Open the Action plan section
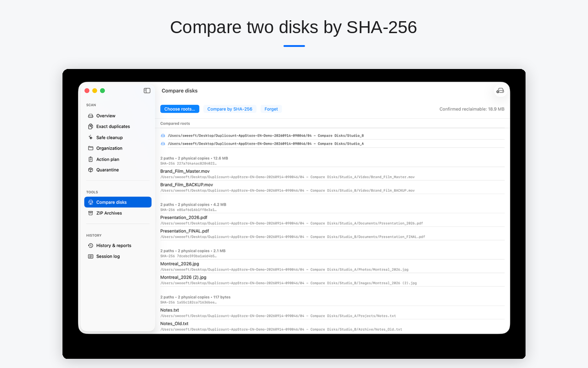The width and height of the screenshot is (588, 368). (x=118, y=159)
